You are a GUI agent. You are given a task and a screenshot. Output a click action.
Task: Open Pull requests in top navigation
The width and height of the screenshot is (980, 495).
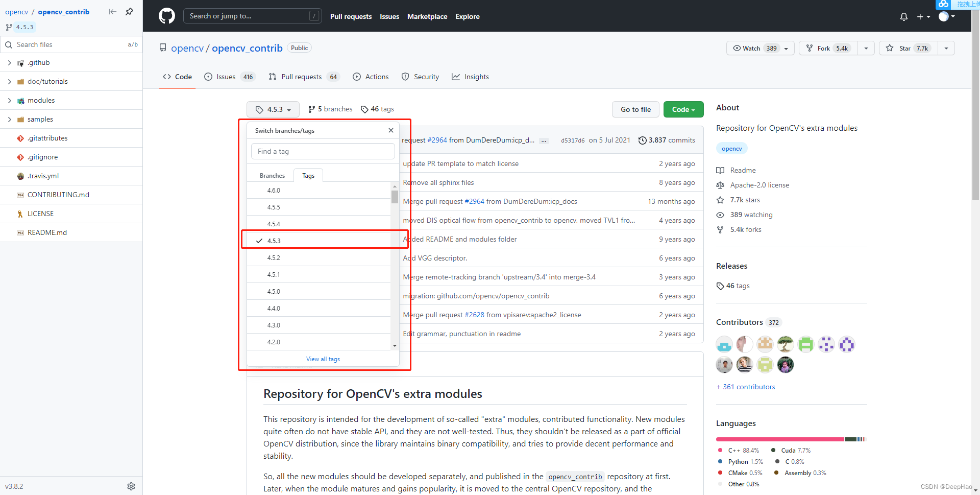coord(351,16)
